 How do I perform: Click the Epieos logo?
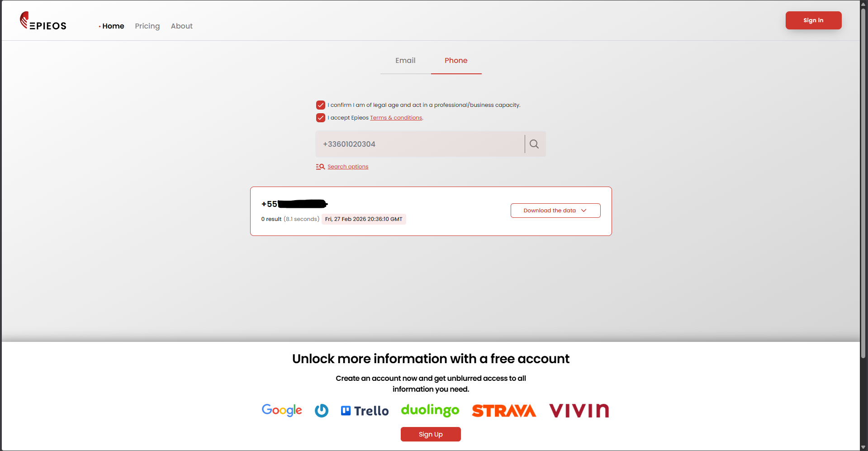tap(43, 21)
